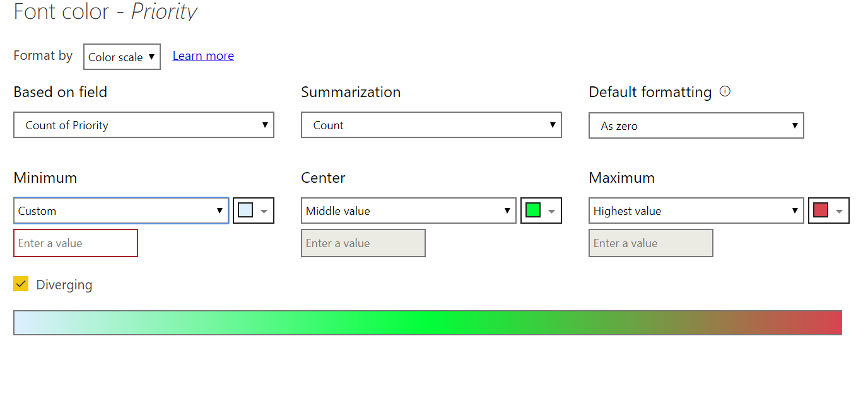Click the Diverging label text
868x416 pixels.
[64, 285]
